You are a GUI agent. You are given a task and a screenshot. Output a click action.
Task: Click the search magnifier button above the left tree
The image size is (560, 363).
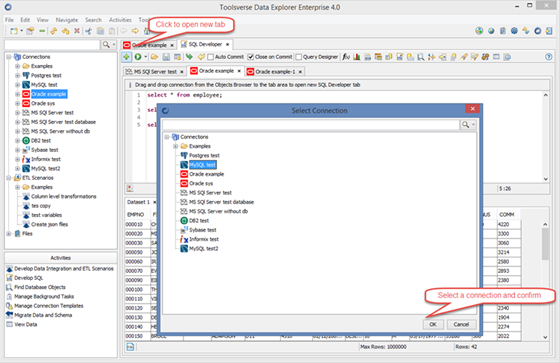click(106, 45)
